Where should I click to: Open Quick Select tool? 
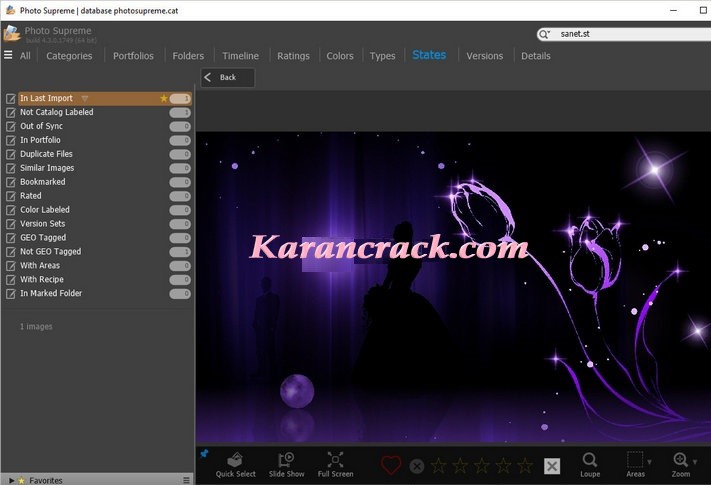pos(235,465)
